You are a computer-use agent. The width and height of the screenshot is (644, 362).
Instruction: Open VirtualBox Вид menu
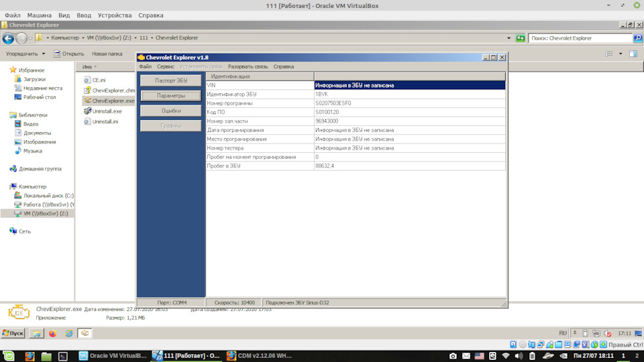point(64,15)
